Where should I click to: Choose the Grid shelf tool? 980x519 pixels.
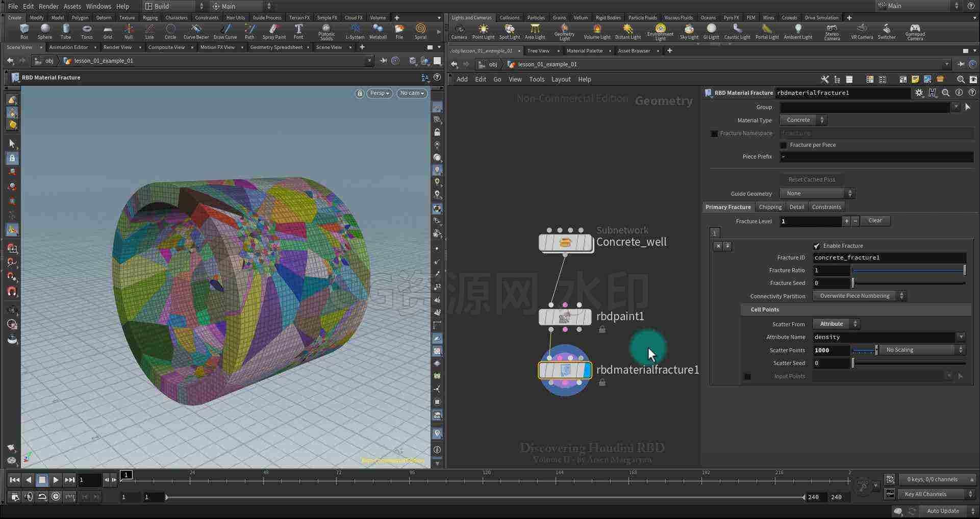108,31
